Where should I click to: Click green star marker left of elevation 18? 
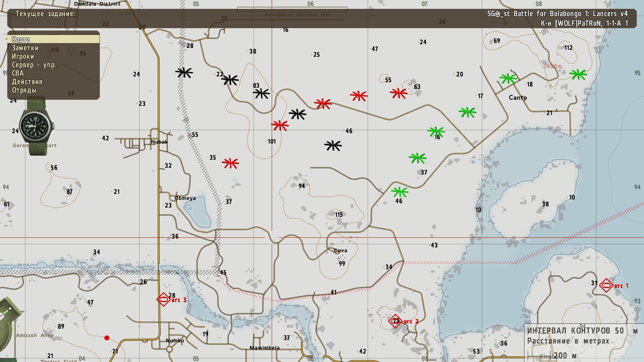click(x=508, y=78)
